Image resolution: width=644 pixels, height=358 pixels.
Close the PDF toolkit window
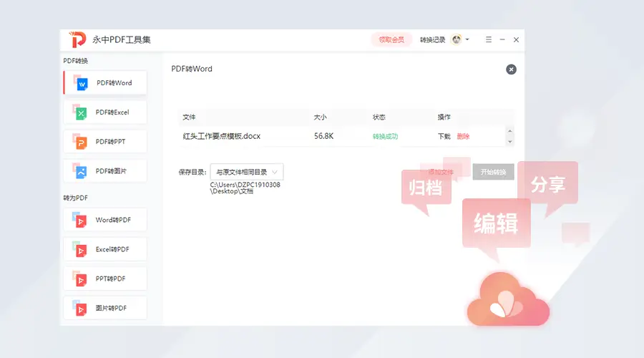516,39
